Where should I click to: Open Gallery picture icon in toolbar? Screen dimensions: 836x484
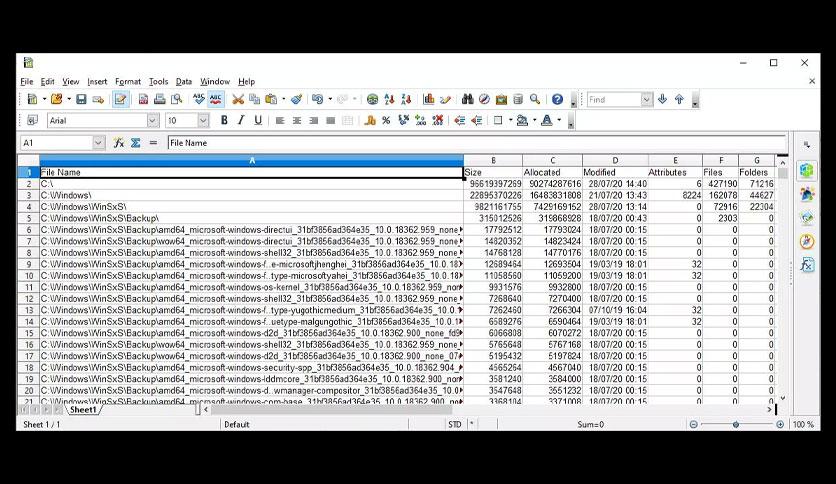click(501, 99)
